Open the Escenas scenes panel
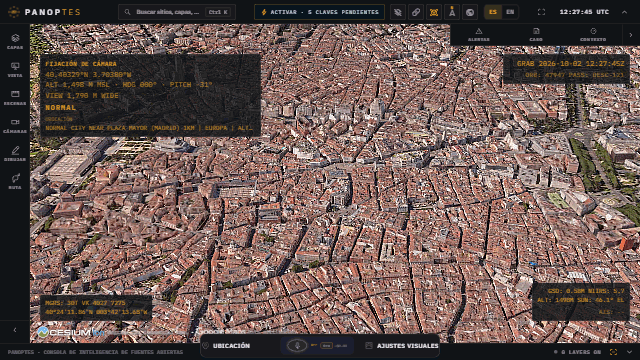Screen dimensions: 640x360 pyautogui.click(x=15, y=98)
